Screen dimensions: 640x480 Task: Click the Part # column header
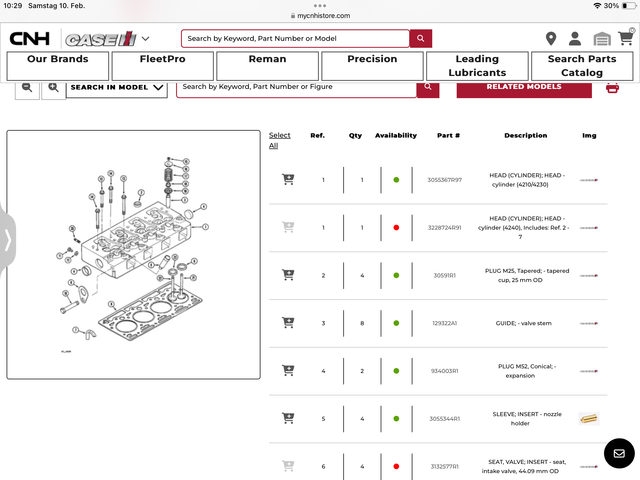click(448, 136)
